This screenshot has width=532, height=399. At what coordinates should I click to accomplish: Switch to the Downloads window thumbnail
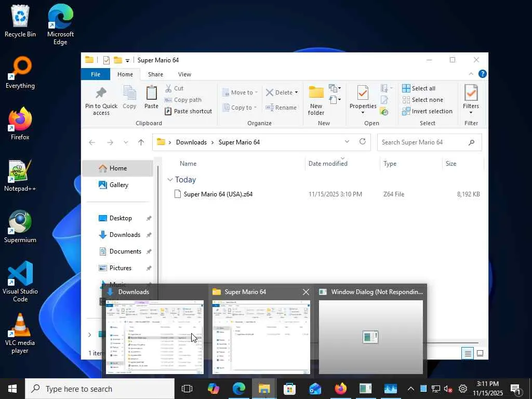[155, 330]
